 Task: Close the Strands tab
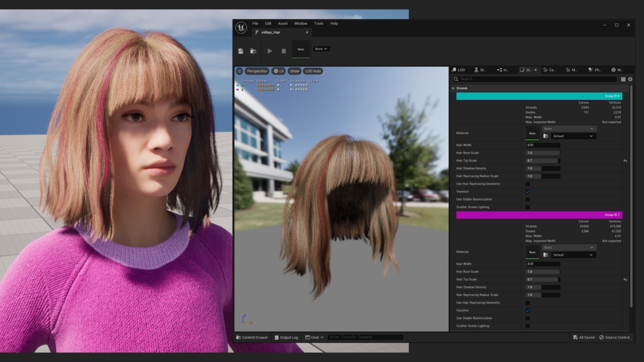click(x=536, y=70)
